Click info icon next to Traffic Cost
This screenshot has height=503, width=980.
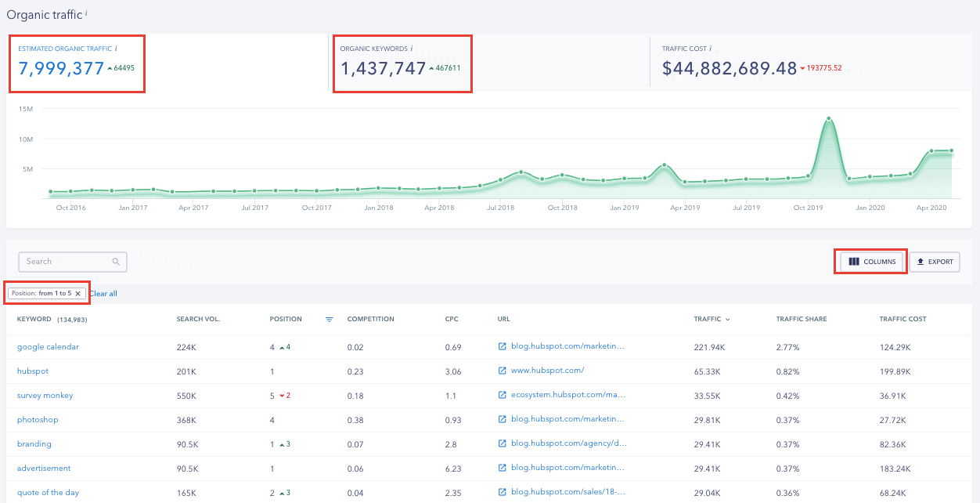710,49
